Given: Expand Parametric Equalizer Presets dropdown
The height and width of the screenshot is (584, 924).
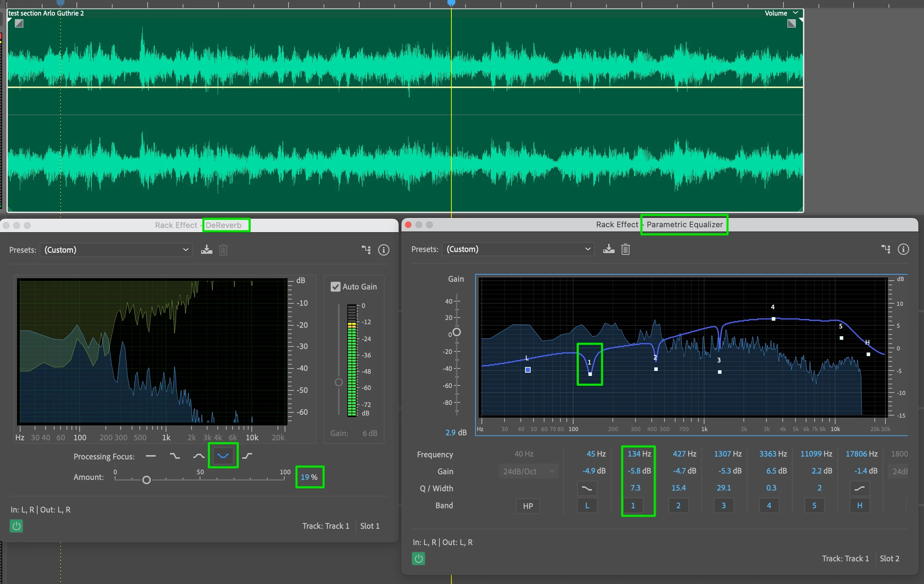Looking at the screenshot, I should (x=518, y=250).
